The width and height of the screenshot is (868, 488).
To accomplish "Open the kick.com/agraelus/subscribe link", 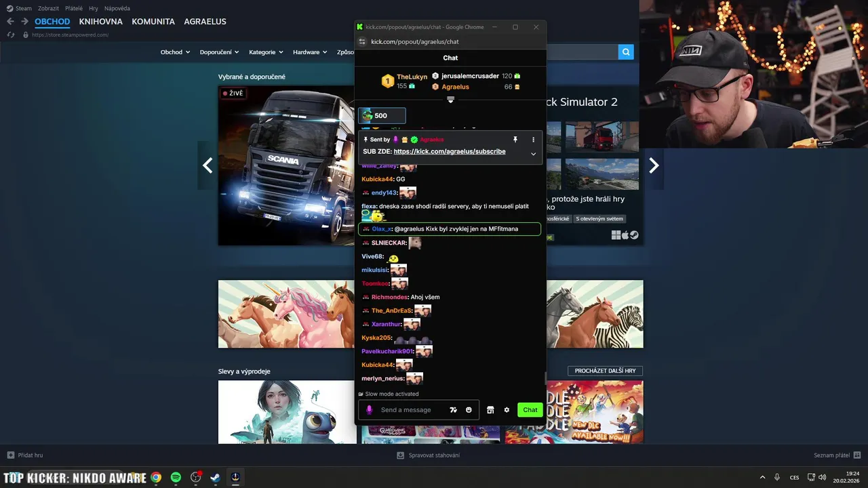I will [x=450, y=152].
